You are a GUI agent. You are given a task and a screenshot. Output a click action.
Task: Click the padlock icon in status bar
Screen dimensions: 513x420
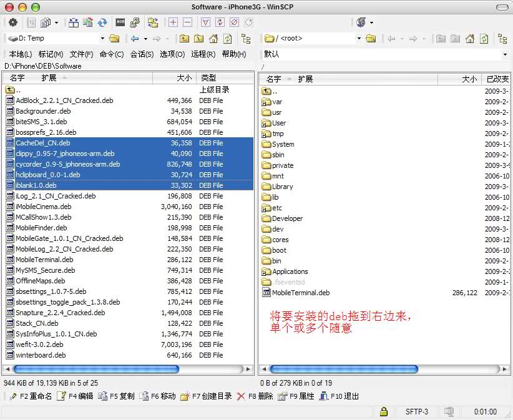point(384,411)
